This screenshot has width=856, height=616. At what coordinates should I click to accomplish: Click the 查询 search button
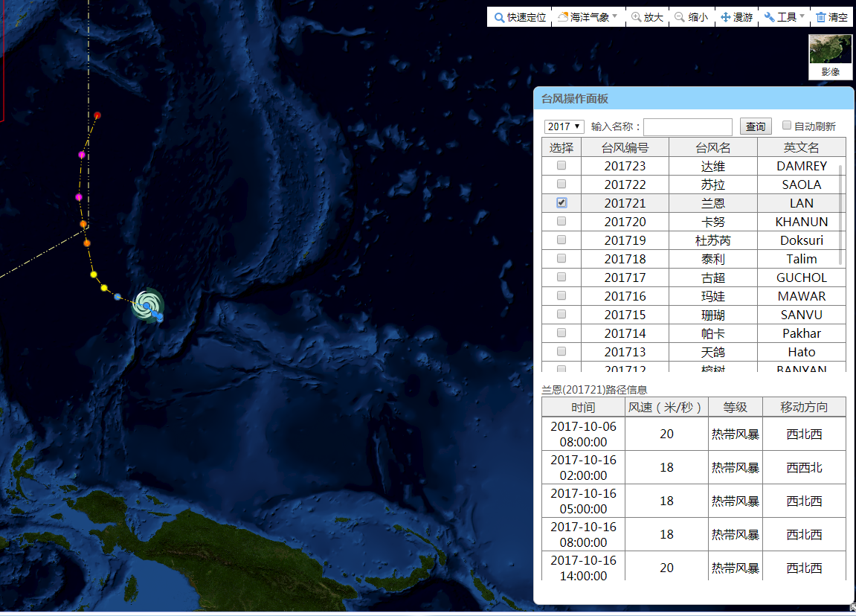click(756, 126)
